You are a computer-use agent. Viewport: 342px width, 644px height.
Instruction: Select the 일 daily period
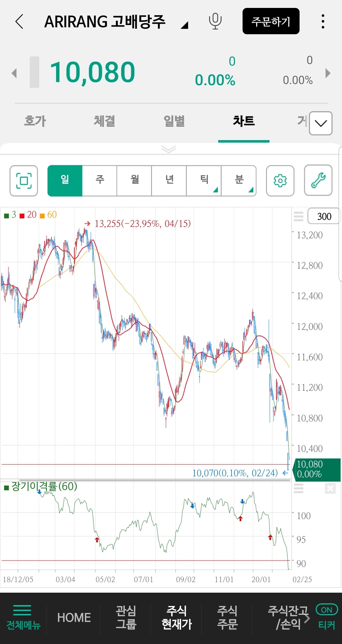coord(65,181)
